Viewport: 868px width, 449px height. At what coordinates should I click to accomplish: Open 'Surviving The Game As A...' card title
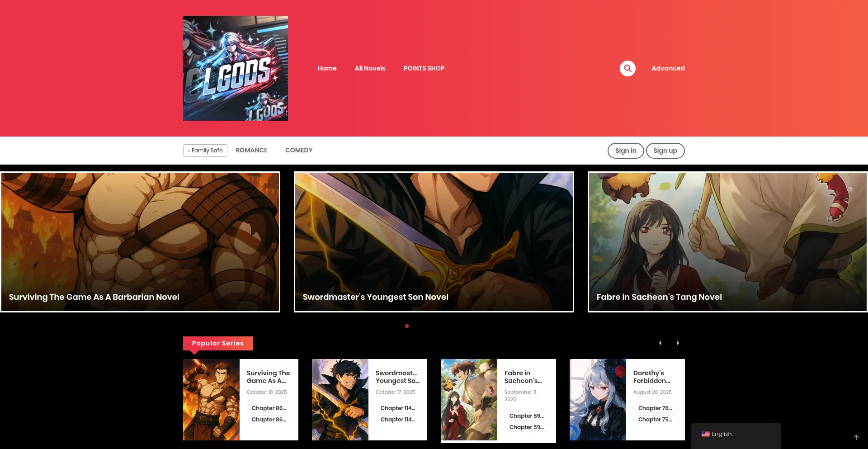[269, 377]
